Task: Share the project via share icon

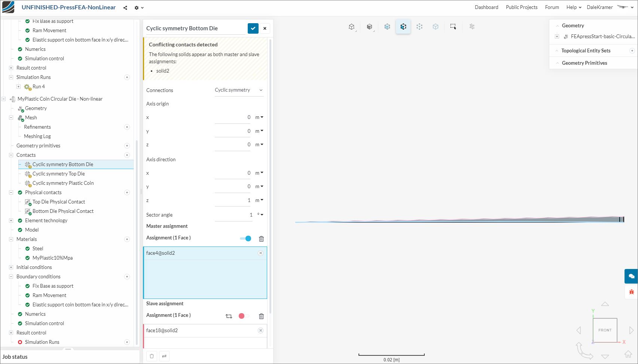Action: click(x=125, y=7)
